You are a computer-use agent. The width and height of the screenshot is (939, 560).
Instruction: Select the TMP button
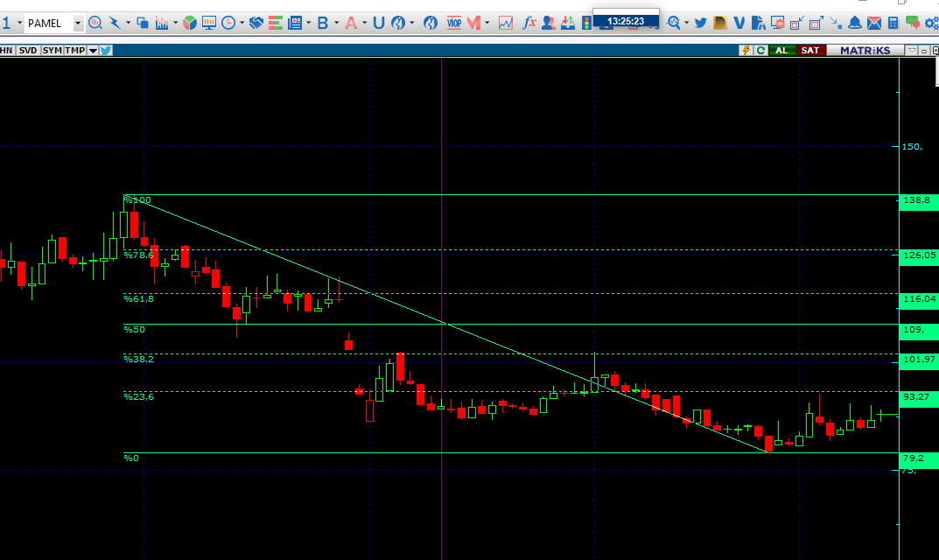pyautogui.click(x=75, y=50)
